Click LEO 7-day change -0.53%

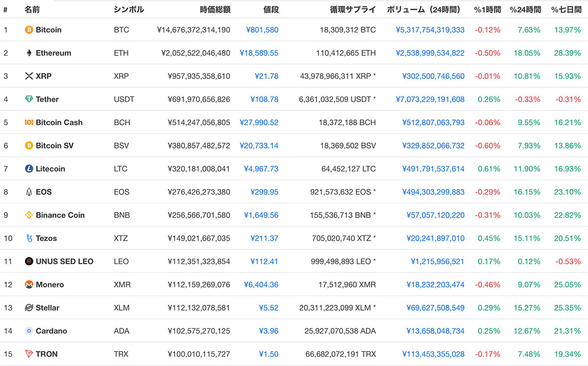568,261
